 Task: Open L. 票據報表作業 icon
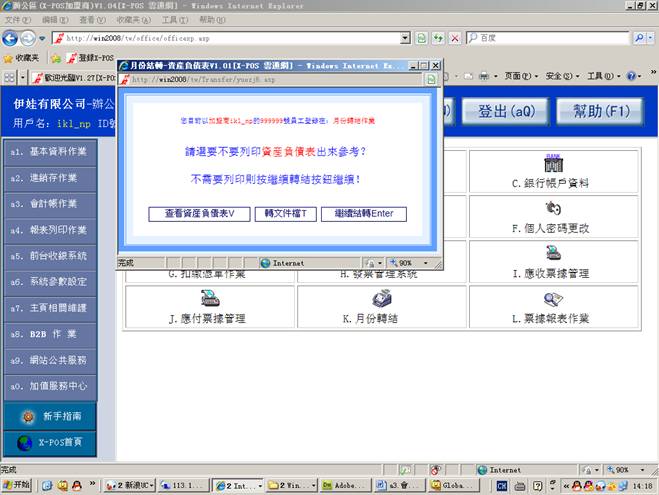click(551, 298)
